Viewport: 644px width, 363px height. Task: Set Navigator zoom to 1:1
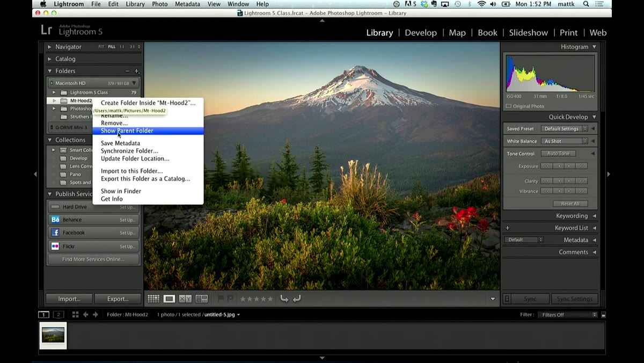coord(122,47)
